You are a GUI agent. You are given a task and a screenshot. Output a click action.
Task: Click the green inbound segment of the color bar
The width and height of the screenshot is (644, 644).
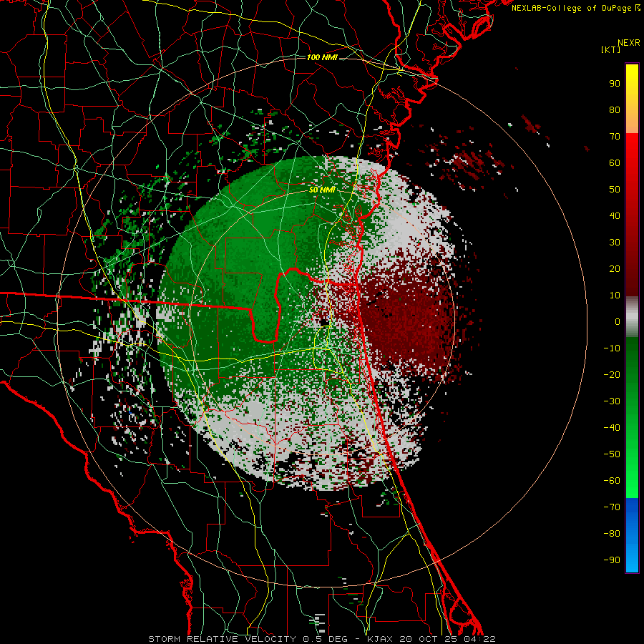coord(632,417)
